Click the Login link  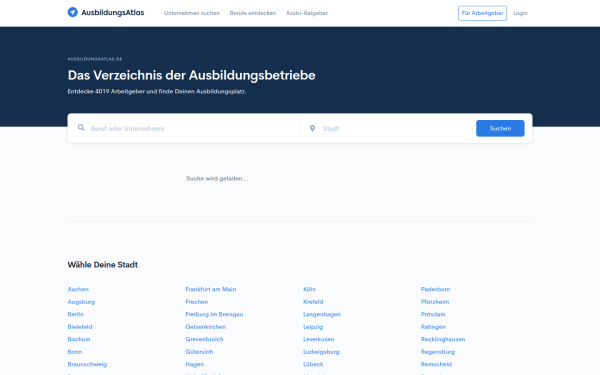tap(520, 13)
